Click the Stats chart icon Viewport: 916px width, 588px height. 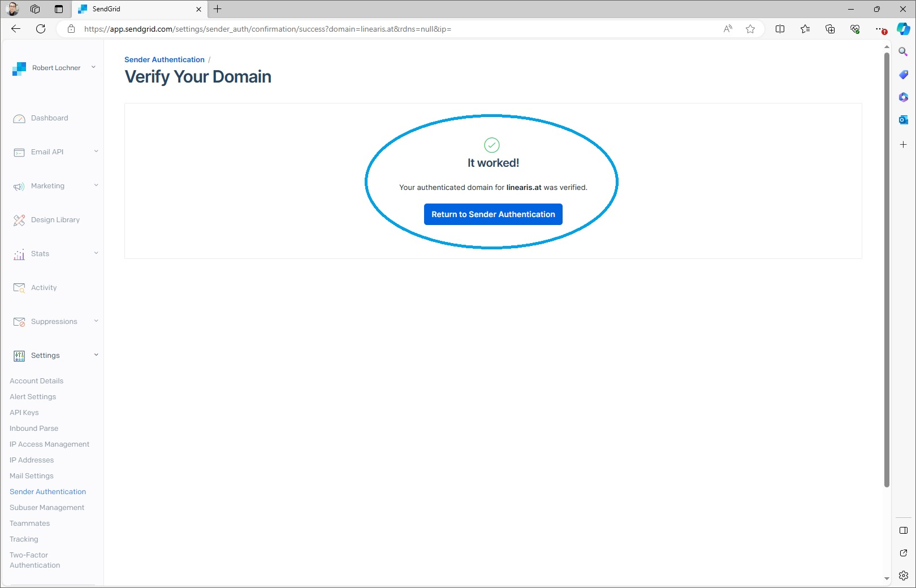pos(19,254)
